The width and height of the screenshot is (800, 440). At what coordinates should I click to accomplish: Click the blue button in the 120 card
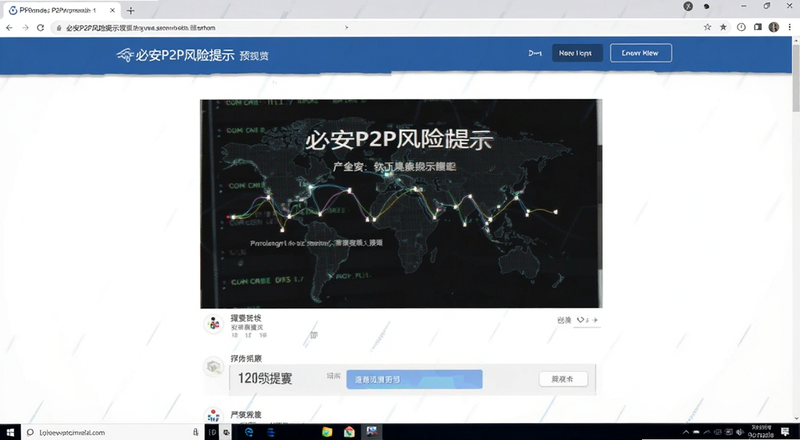pyautogui.click(x=414, y=380)
